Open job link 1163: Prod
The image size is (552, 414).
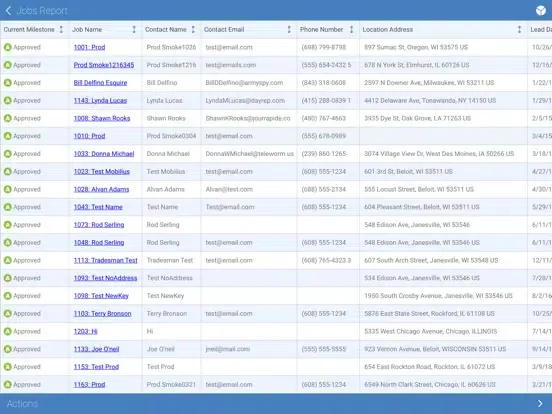pos(89,384)
